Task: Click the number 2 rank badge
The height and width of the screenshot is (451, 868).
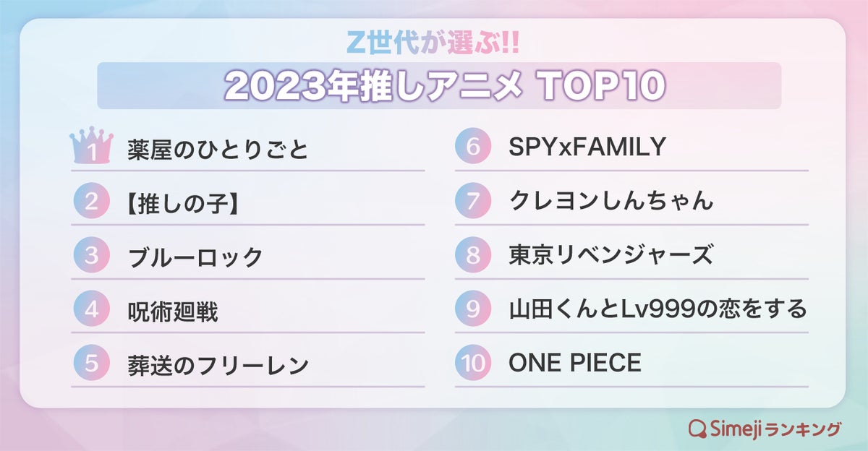Action: pos(91,202)
